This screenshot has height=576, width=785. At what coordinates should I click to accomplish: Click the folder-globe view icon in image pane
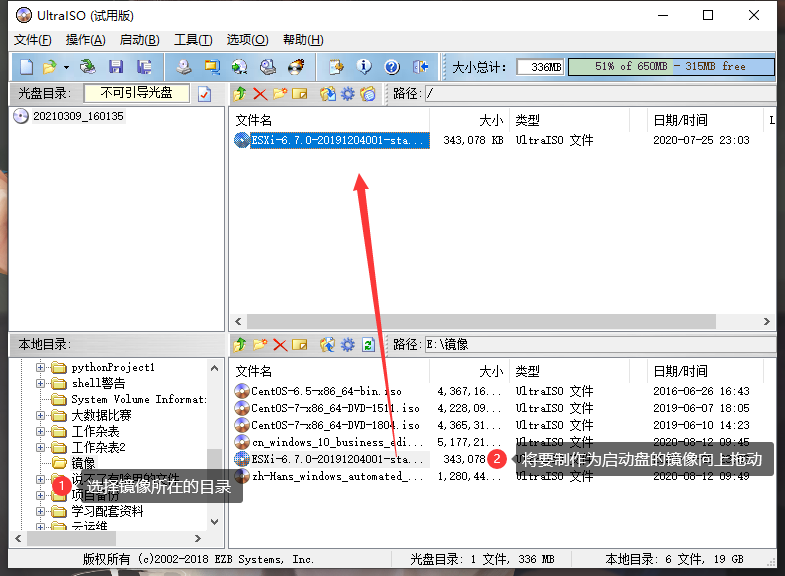(x=368, y=94)
